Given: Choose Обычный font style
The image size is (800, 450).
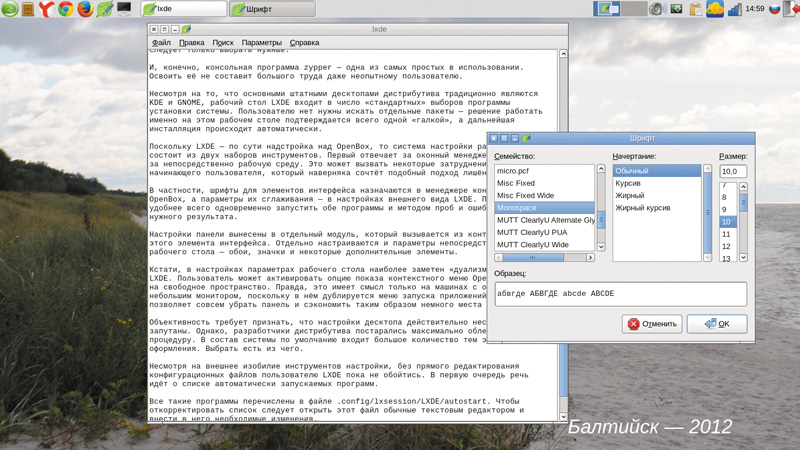Looking at the screenshot, I should pyautogui.click(x=657, y=171).
